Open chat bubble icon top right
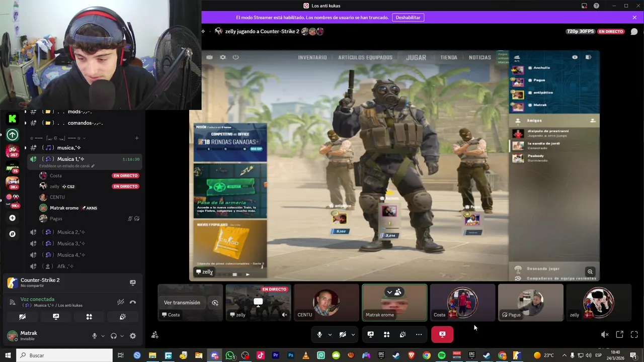The width and height of the screenshot is (644, 362). point(634,31)
